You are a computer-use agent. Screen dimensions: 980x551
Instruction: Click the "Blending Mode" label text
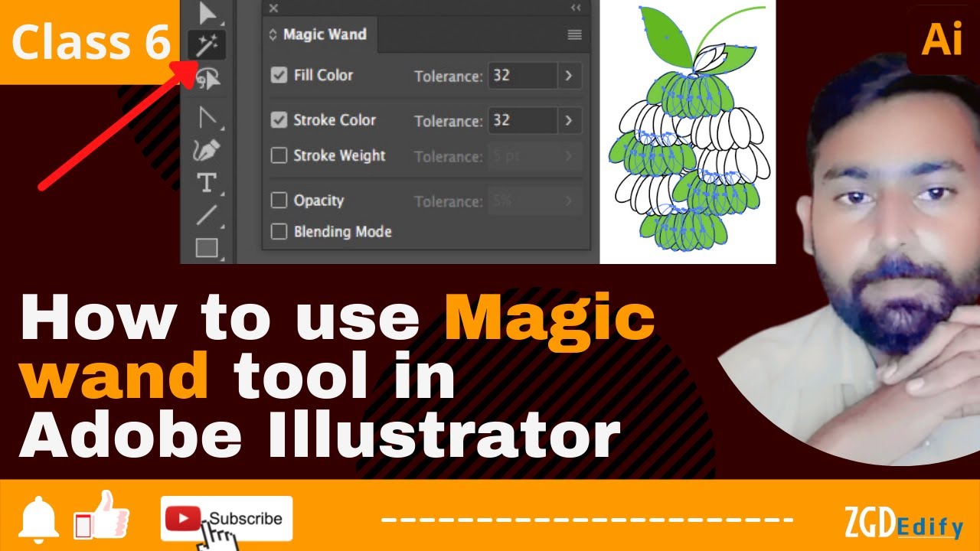click(342, 231)
